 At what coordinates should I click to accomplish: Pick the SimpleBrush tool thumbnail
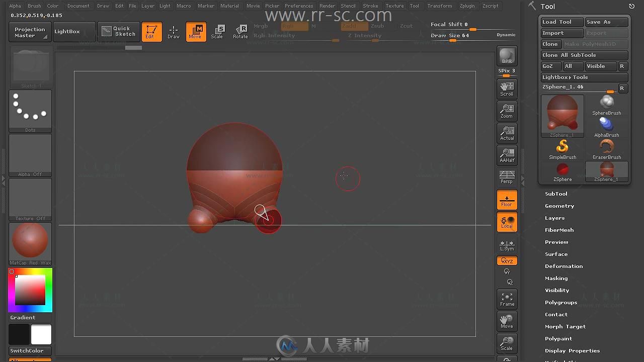point(562,149)
